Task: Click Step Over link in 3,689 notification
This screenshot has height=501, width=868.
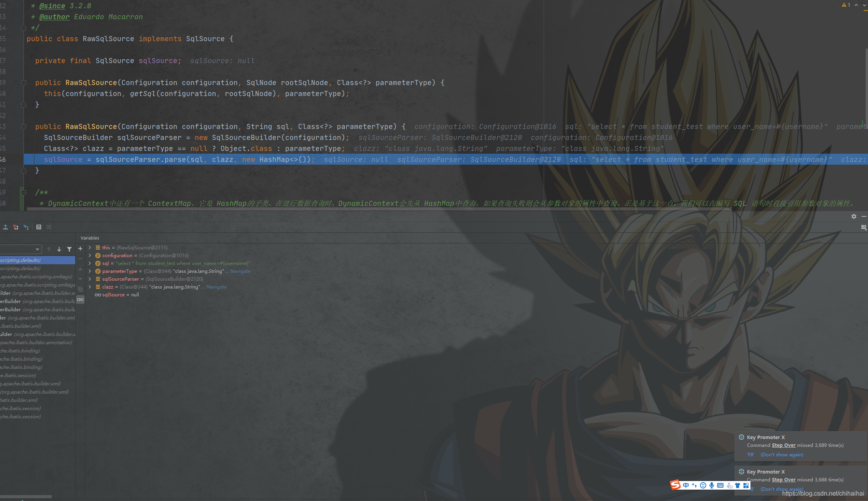Action: [x=784, y=445]
